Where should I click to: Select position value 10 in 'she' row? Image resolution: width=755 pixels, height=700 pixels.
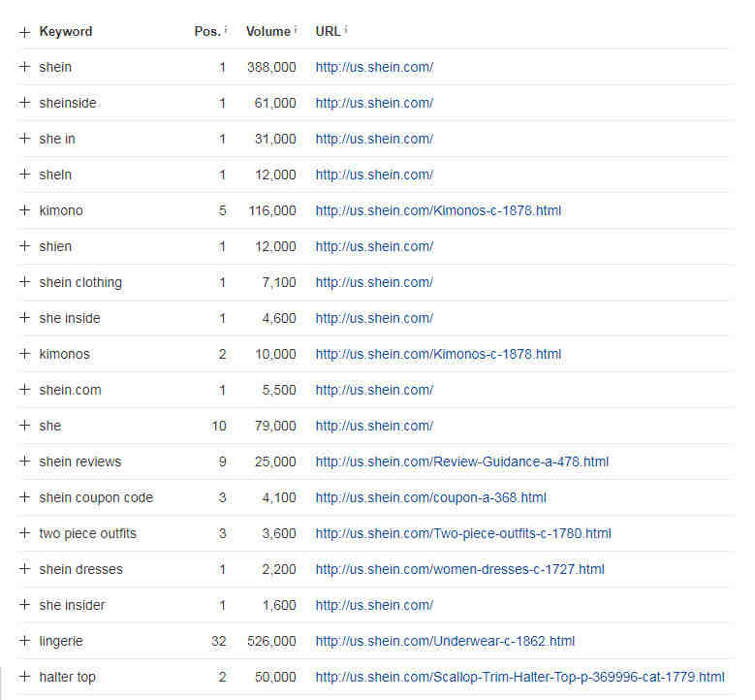point(219,426)
